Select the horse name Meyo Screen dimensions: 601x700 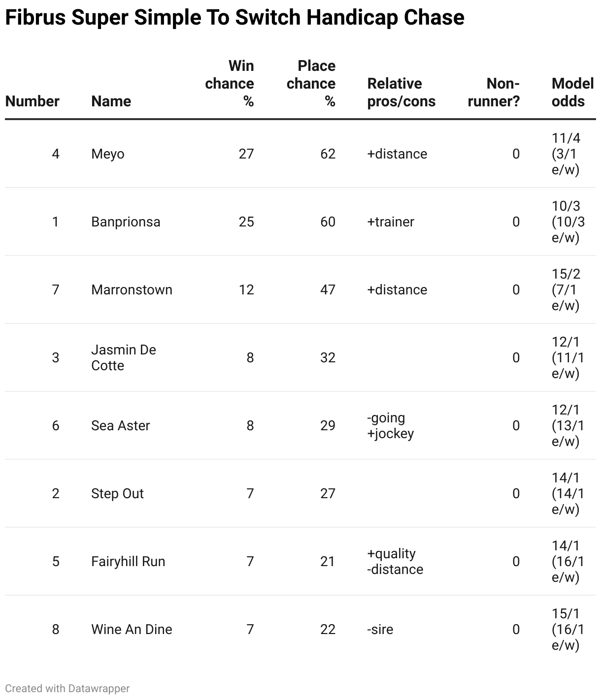coord(108,154)
